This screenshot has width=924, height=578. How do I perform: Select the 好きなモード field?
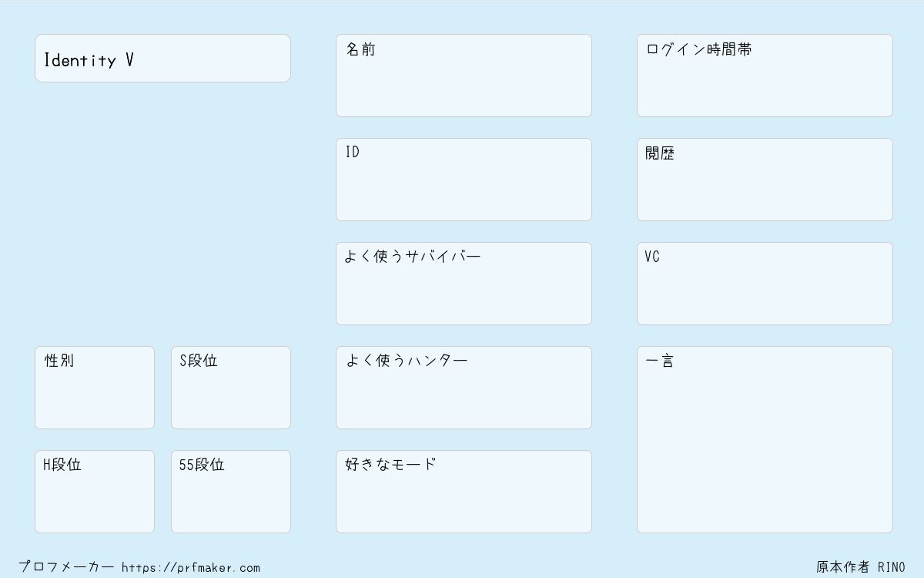464,492
